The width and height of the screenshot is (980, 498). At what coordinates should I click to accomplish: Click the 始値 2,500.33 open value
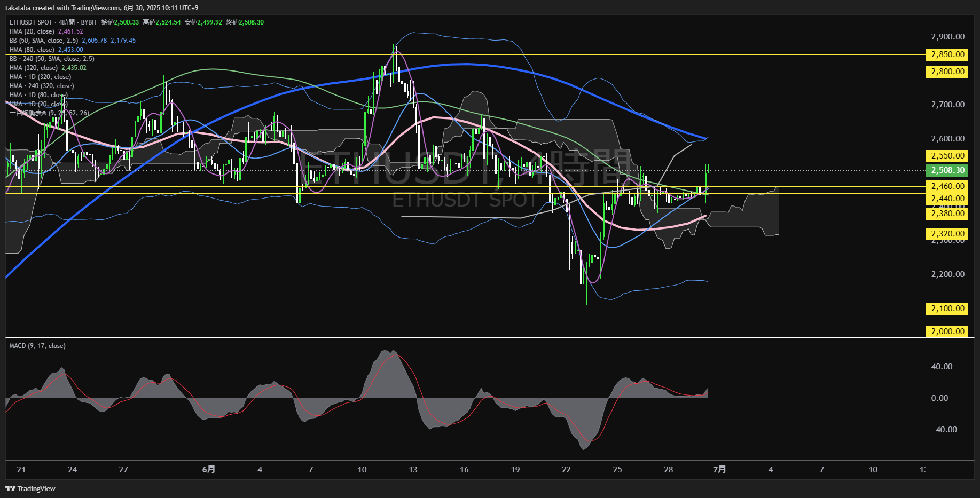120,22
